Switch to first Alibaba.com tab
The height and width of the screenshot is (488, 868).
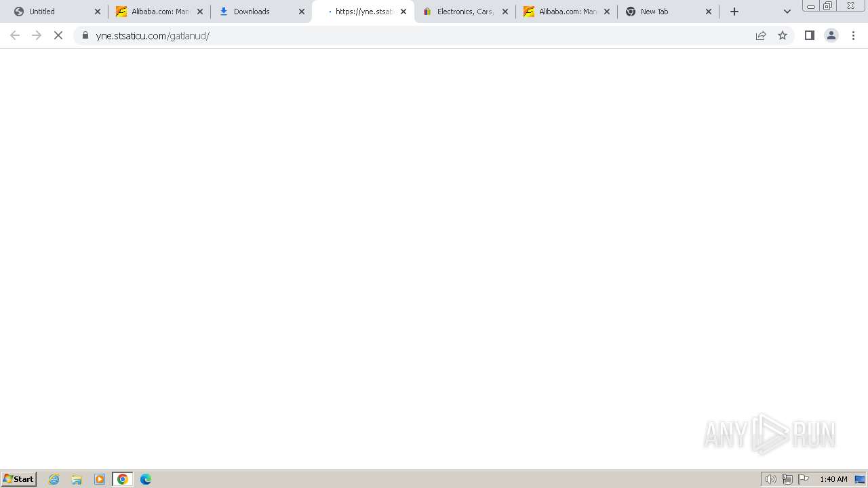[159, 12]
